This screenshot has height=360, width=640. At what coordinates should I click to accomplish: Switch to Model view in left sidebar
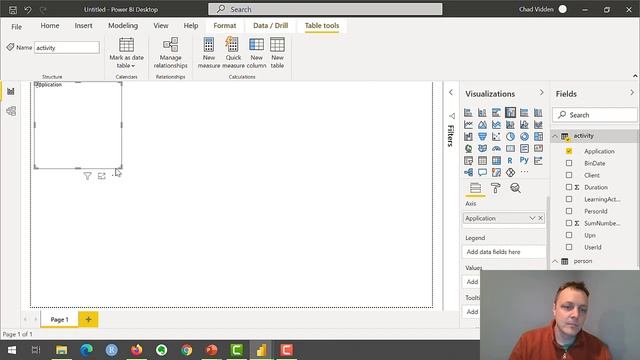pyautogui.click(x=11, y=111)
